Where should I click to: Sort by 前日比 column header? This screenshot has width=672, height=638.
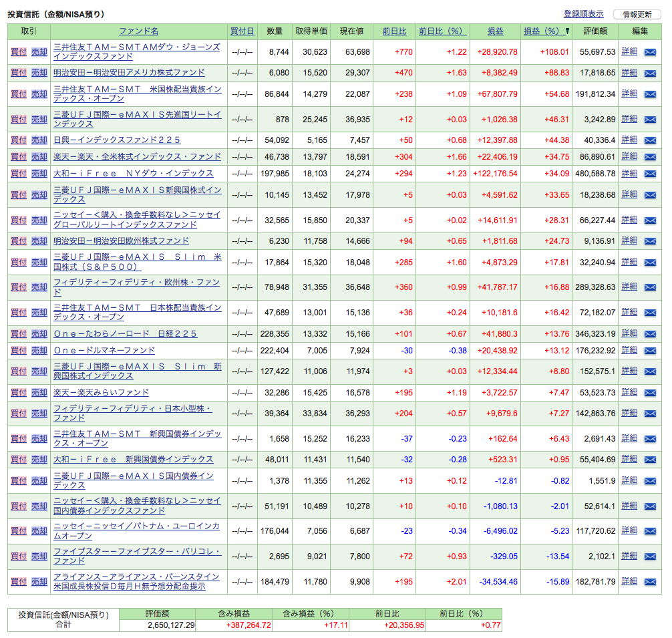coord(394,31)
